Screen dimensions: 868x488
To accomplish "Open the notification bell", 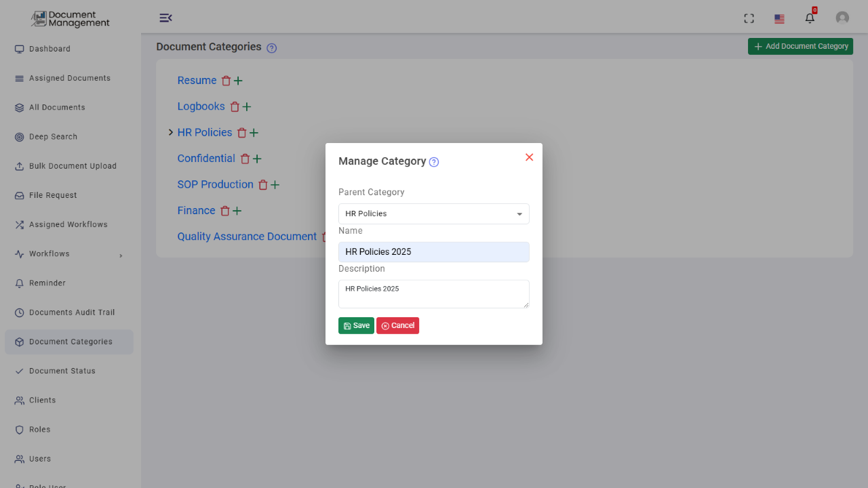I will click(809, 18).
